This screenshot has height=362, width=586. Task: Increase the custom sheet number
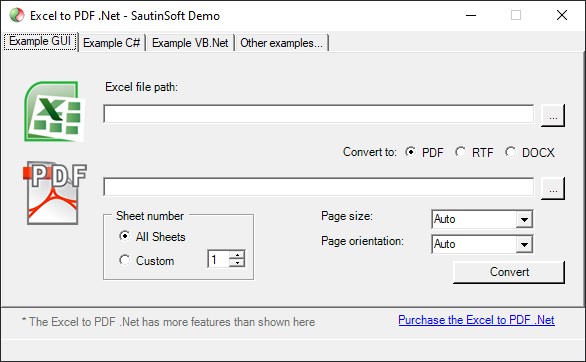pyautogui.click(x=237, y=255)
